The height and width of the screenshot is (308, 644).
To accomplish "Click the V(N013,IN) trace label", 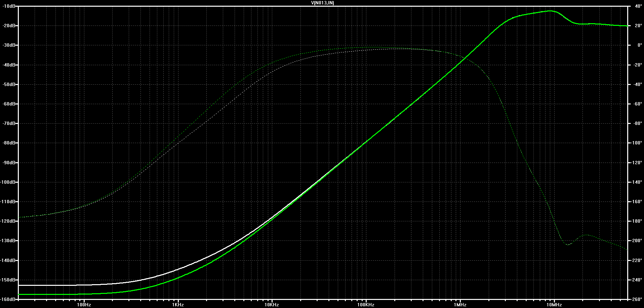I will click(322, 3).
